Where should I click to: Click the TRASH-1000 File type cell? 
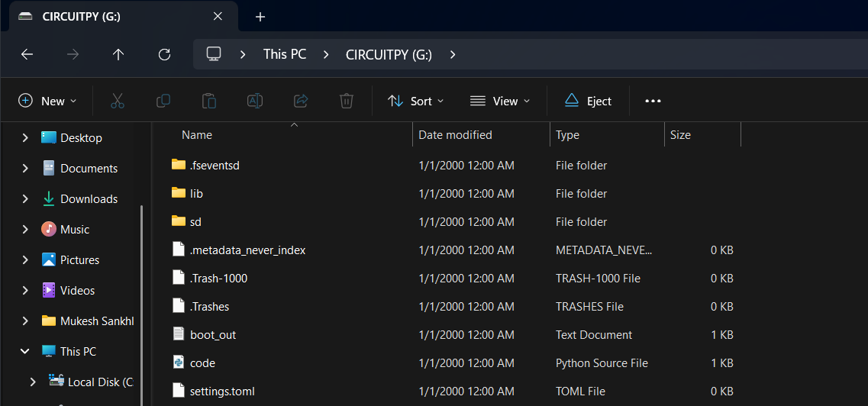pos(598,279)
